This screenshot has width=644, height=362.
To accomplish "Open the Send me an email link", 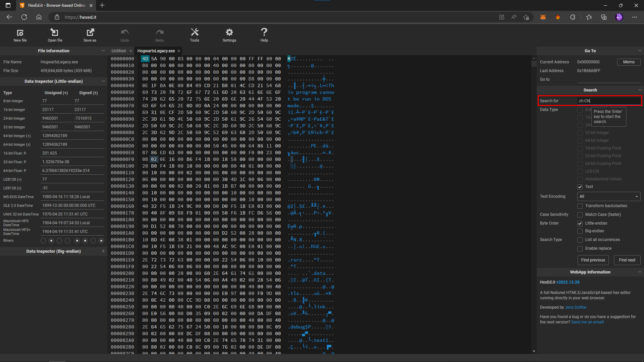I will 587,322.
